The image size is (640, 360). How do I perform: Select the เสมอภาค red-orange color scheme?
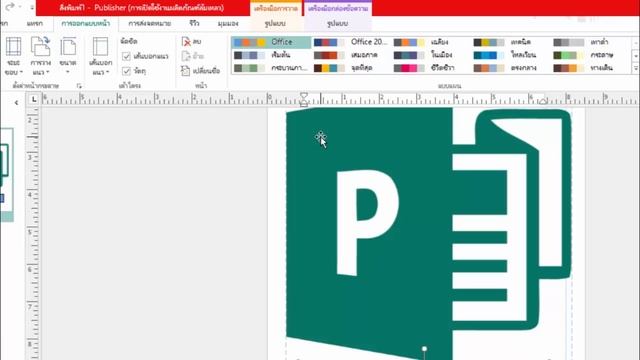click(351, 55)
